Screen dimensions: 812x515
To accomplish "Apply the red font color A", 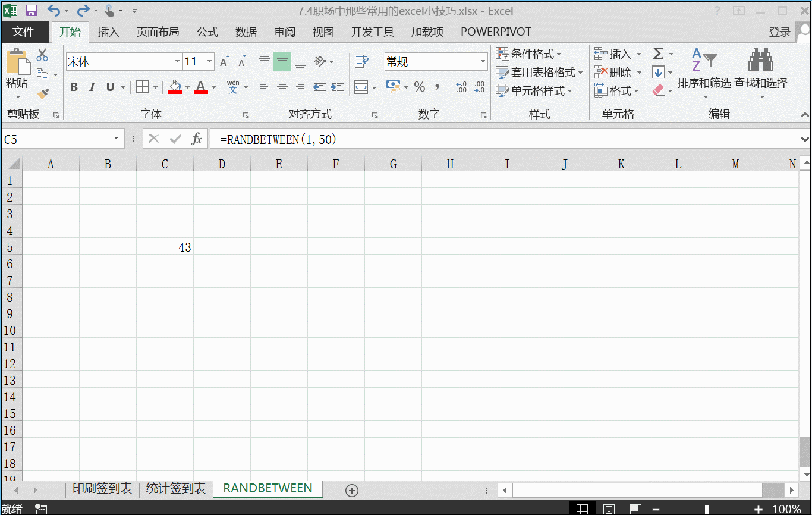I will pos(201,87).
